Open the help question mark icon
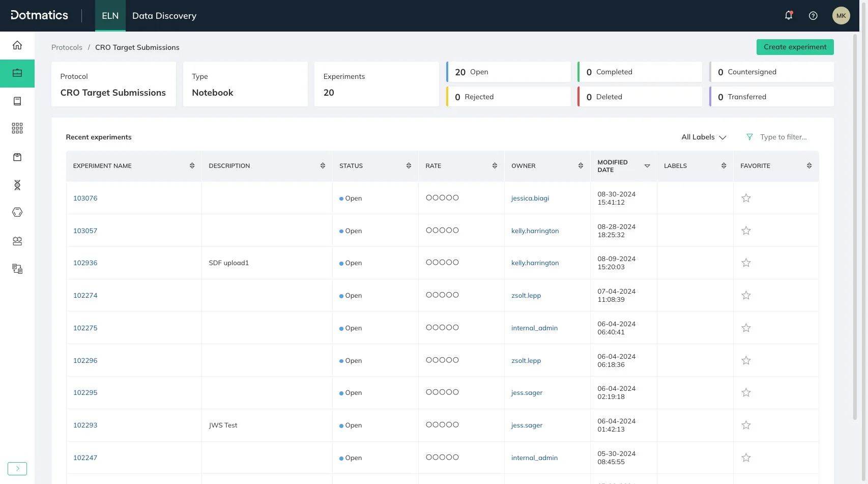This screenshot has width=868, height=484. (x=813, y=16)
